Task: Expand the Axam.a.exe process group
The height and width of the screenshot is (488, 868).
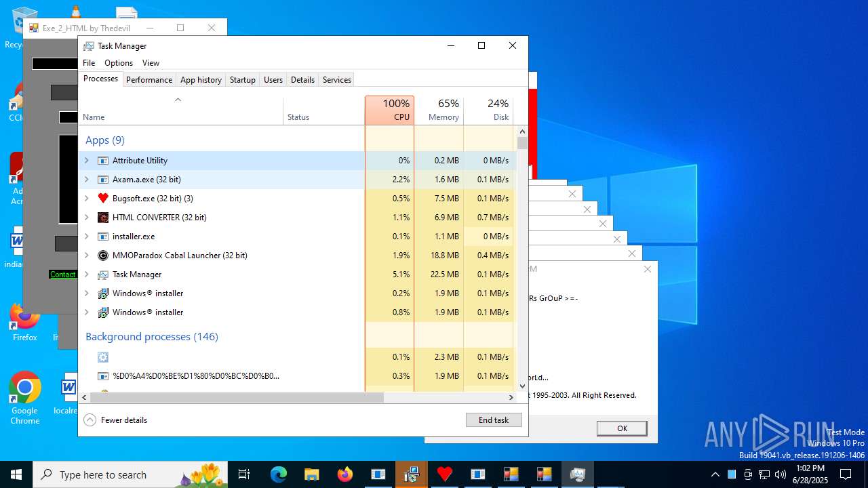Action: tap(86, 180)
